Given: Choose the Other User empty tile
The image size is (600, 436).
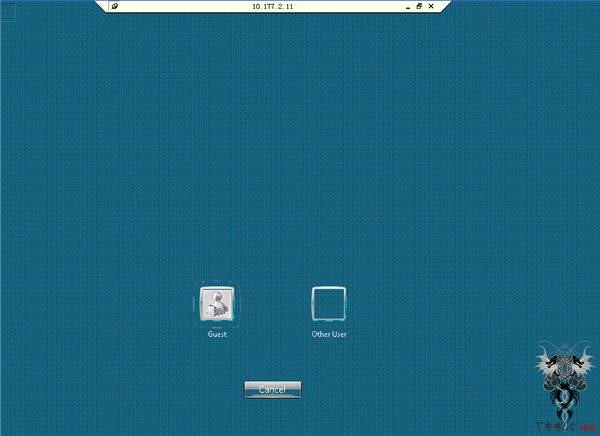Looking at the screenshot, I should [x=329, y=304].
